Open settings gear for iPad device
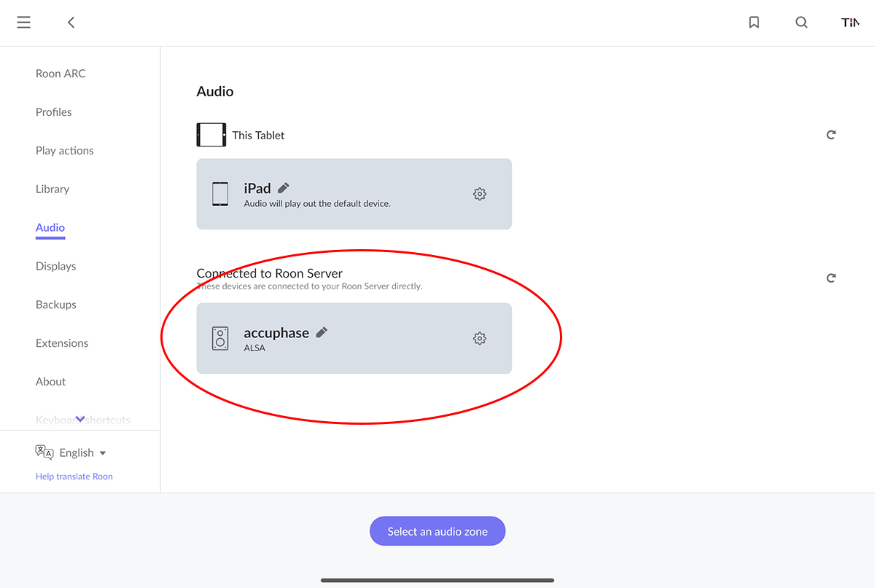 click(x=479, y=194)
